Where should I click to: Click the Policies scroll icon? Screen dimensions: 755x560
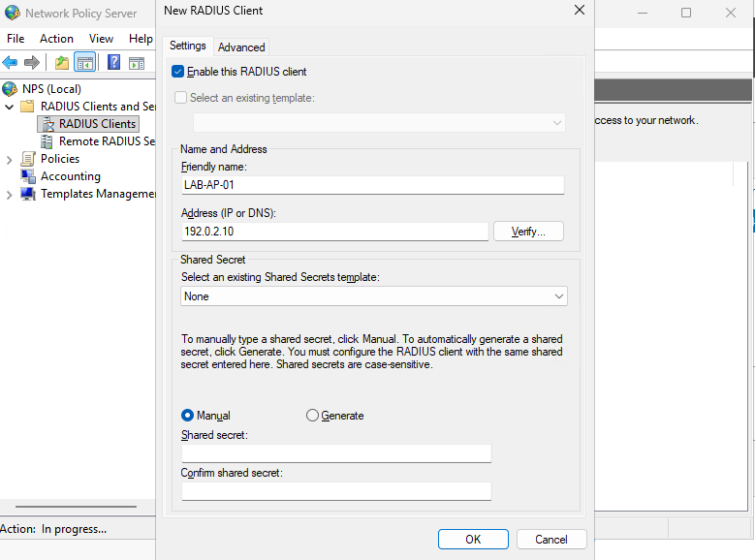pyautogui.click(x=28, y=159)
